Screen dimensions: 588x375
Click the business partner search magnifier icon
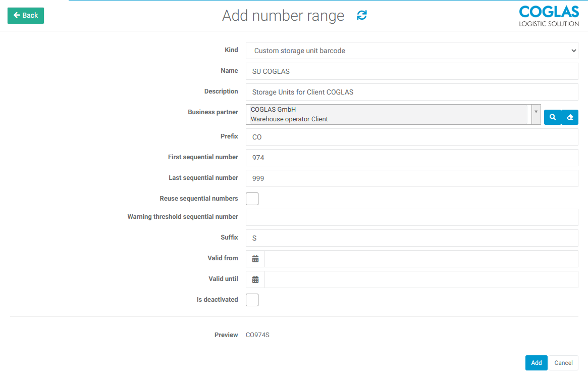553,117
